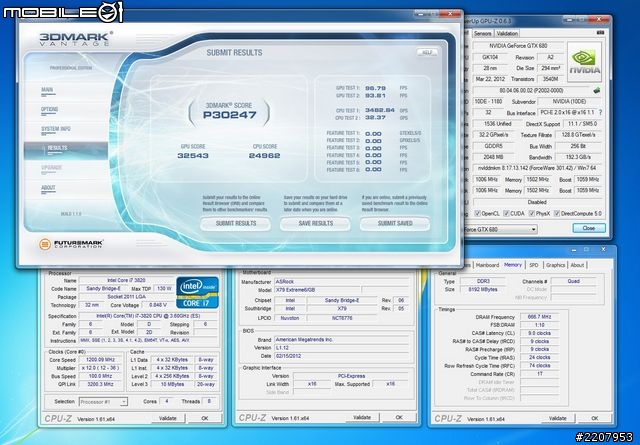This screenshot has width=640, height=445.
Task: Switch to the Sensors tab in GPU-Z
Action: point(482,33)
